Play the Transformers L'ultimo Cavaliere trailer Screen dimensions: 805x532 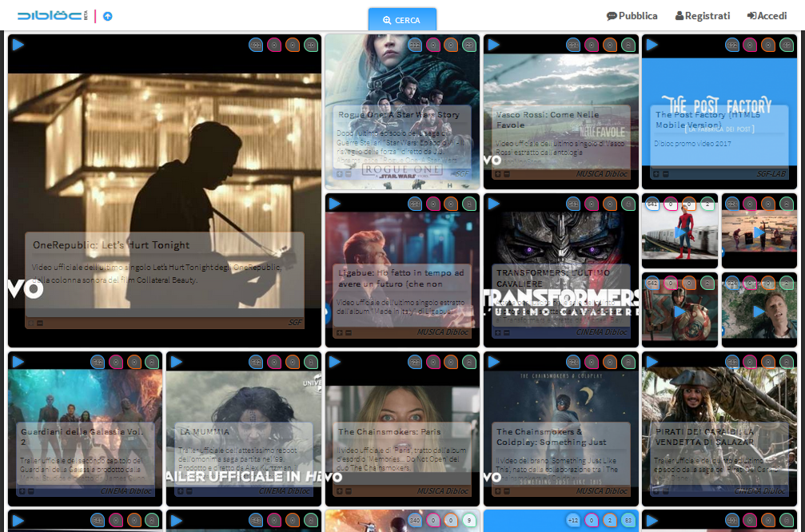[x=493, y=204]
